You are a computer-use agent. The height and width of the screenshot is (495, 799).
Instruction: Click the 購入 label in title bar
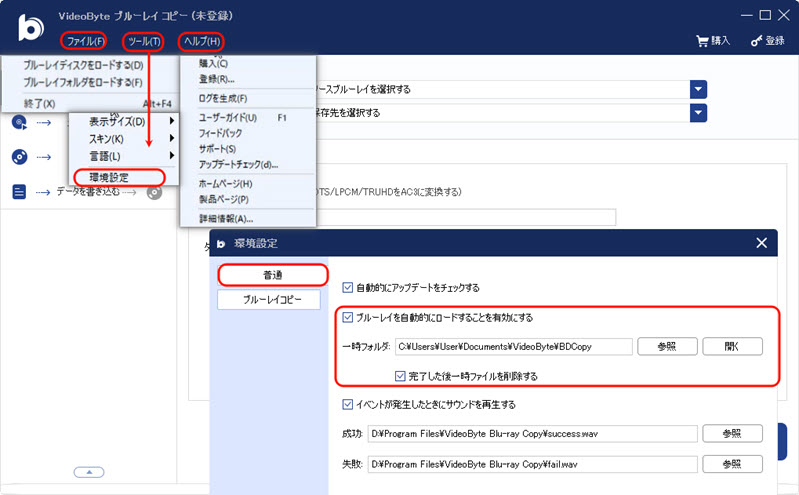click(721, 41)
